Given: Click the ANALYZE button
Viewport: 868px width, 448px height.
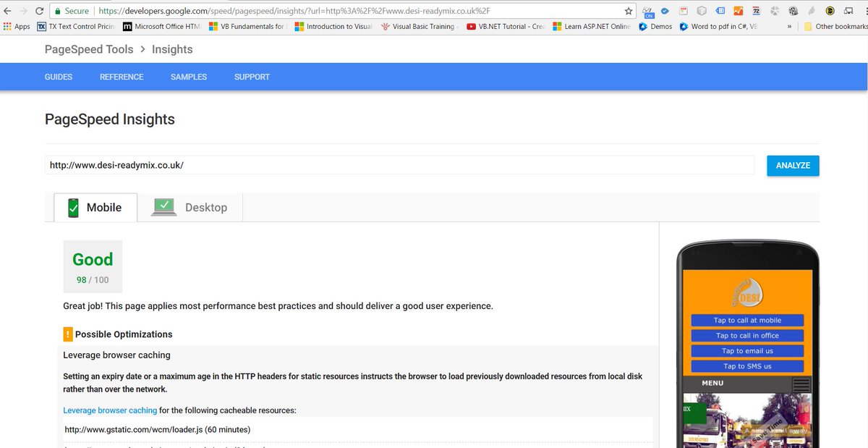Looking at the screenshot, I should click(x=793, y=165).
